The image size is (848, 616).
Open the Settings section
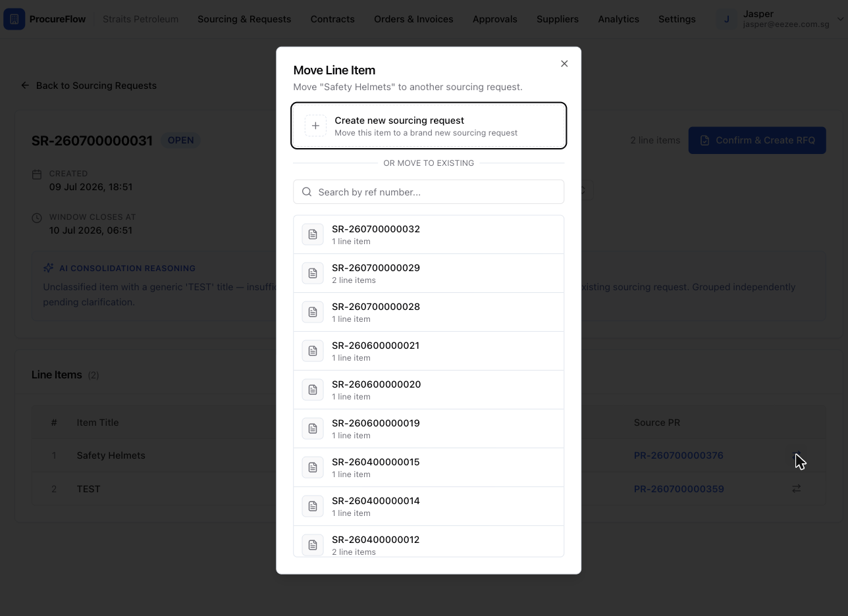coord(677,19)
